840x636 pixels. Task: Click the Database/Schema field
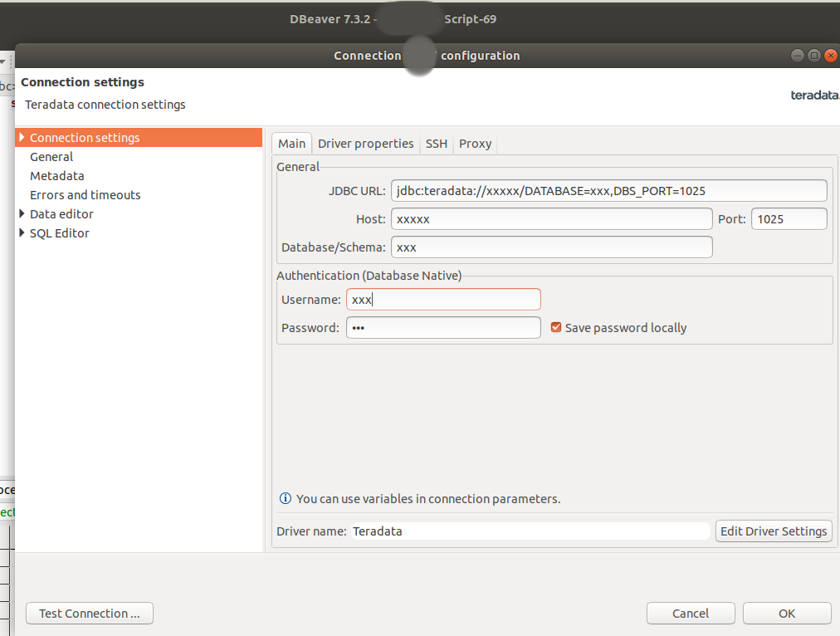pos(552,247)
